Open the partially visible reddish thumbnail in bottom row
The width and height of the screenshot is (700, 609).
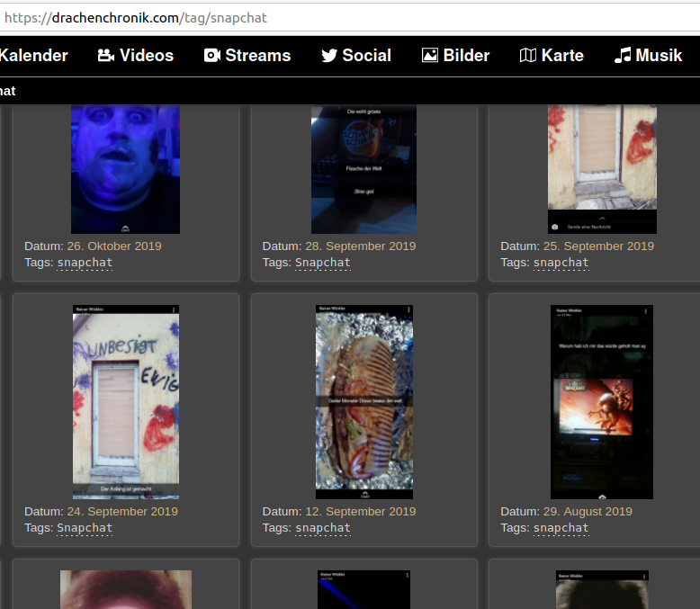coord(126,589)
